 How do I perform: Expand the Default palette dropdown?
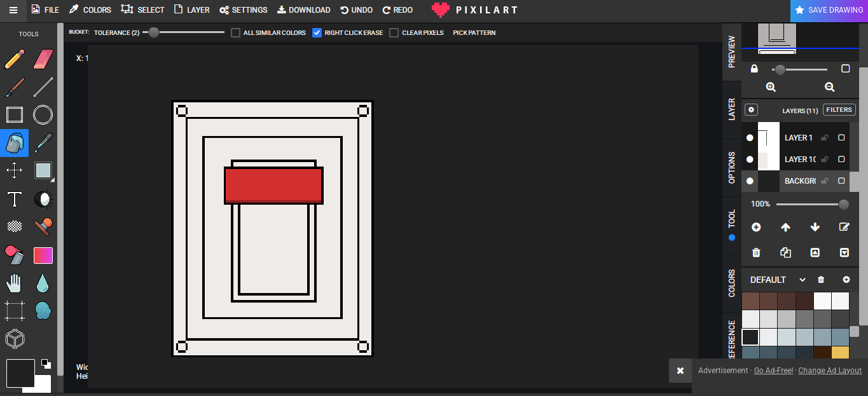[x=803, y=280]
